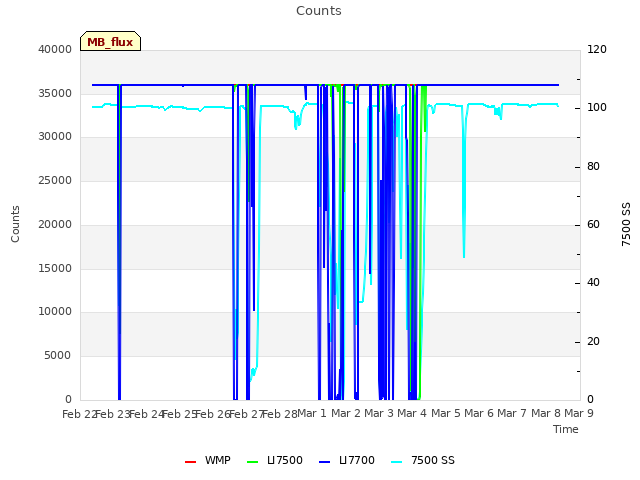This screenshot has width=640, height=480.
Task: Click the Feb 28 date tick
Action: (280, 414)
